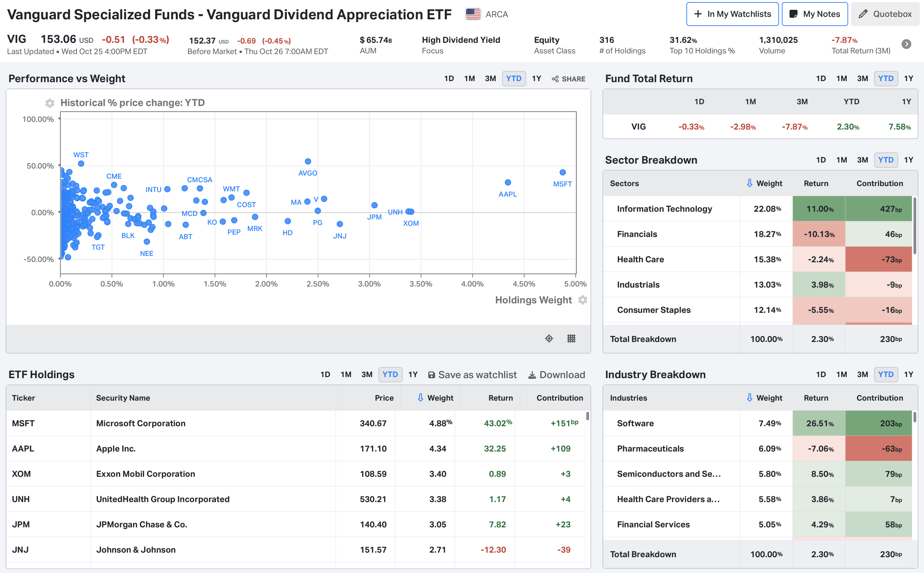Click the Health Care sector row

click(x=757, y=259)
